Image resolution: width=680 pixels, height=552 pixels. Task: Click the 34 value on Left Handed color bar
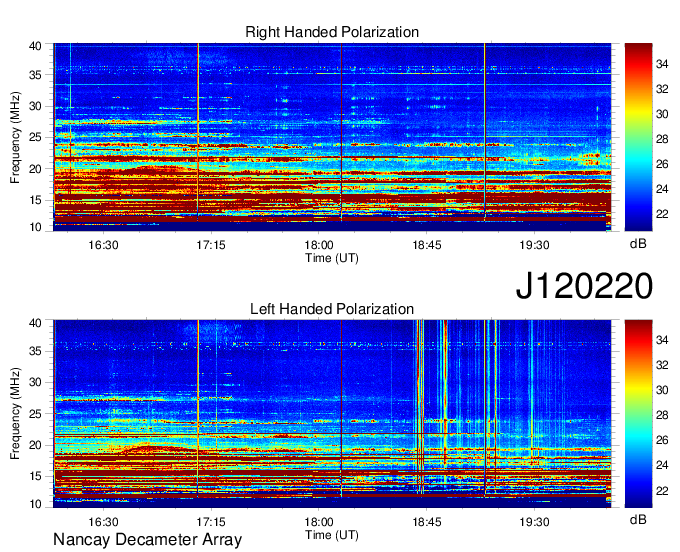pos(662,340)
